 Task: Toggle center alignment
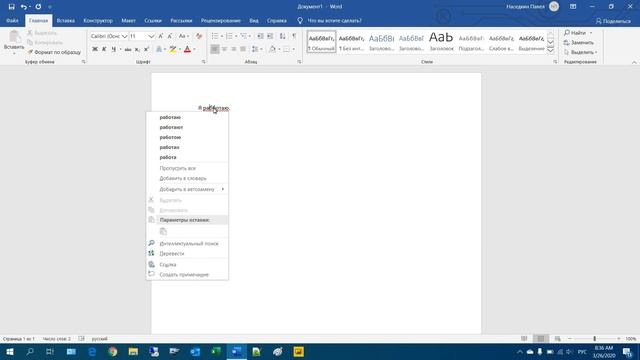pyautogui.click(x=224, y=49)
